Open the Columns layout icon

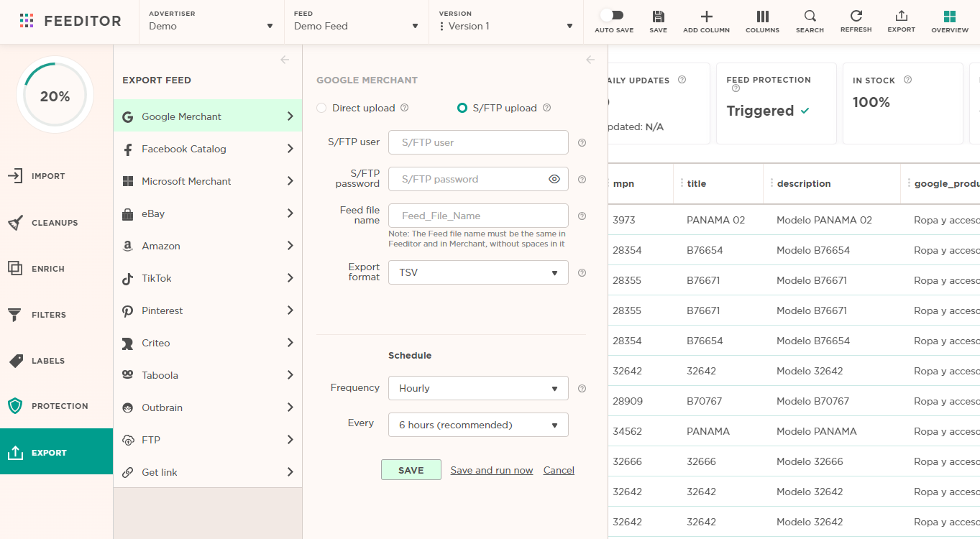(x=762, y=17)
